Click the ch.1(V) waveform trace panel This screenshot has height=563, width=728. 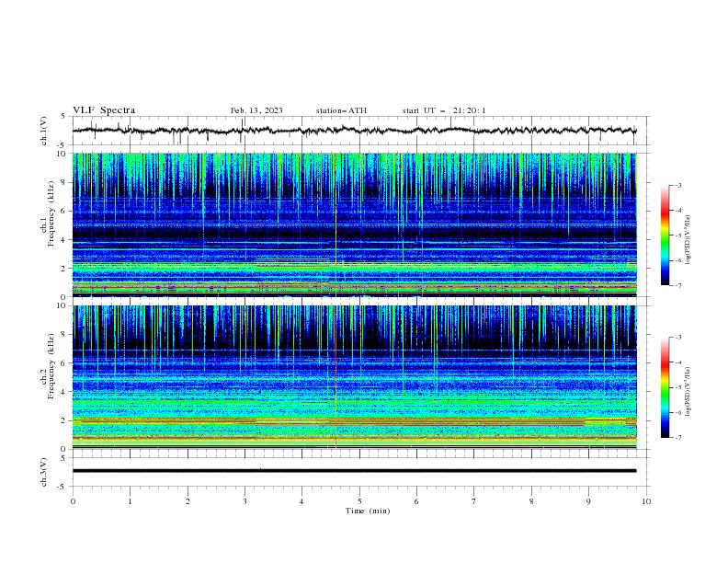tap(361, 131)
